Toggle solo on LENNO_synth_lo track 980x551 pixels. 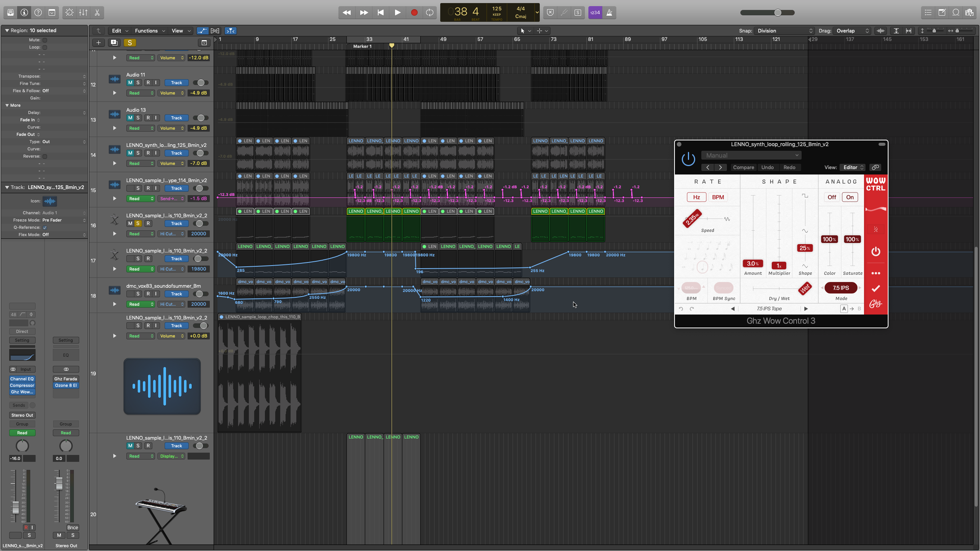138,153
